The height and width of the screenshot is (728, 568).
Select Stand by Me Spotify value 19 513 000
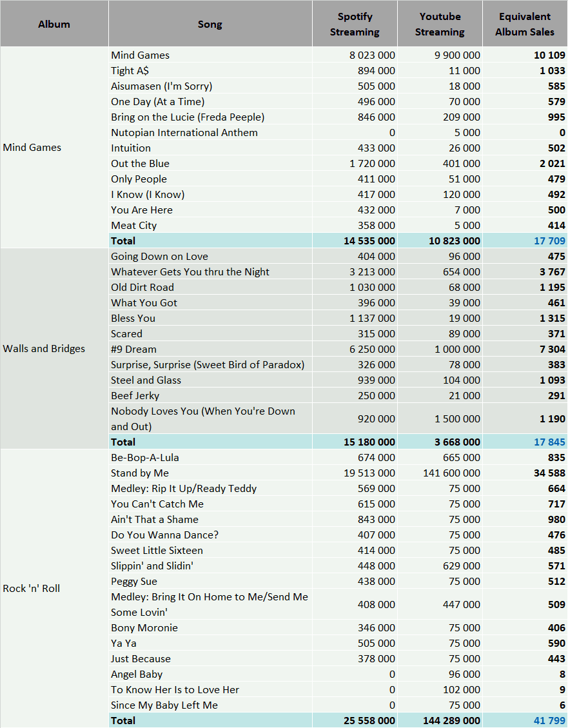click(x=355, y=473)
